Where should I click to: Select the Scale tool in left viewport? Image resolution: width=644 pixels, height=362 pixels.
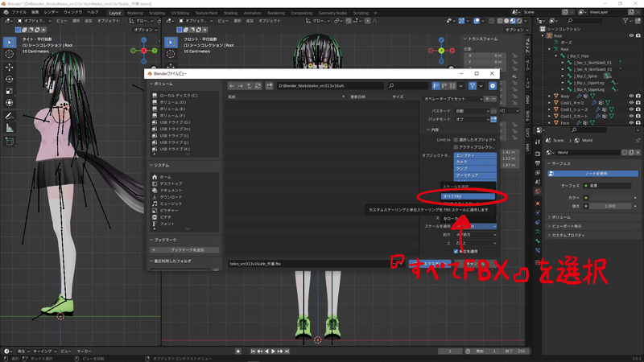point(10,91)
